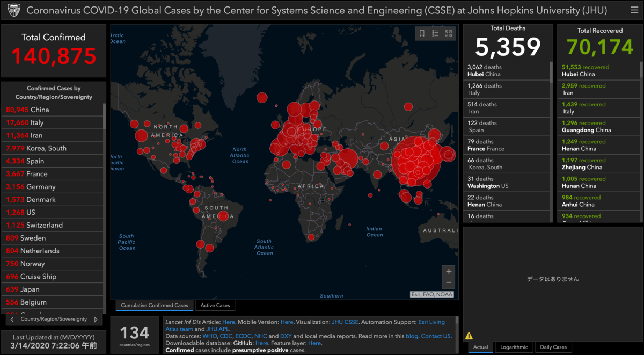The image size is (644, 355).
Task: Open the blog link
Action: tap(412, 336)
